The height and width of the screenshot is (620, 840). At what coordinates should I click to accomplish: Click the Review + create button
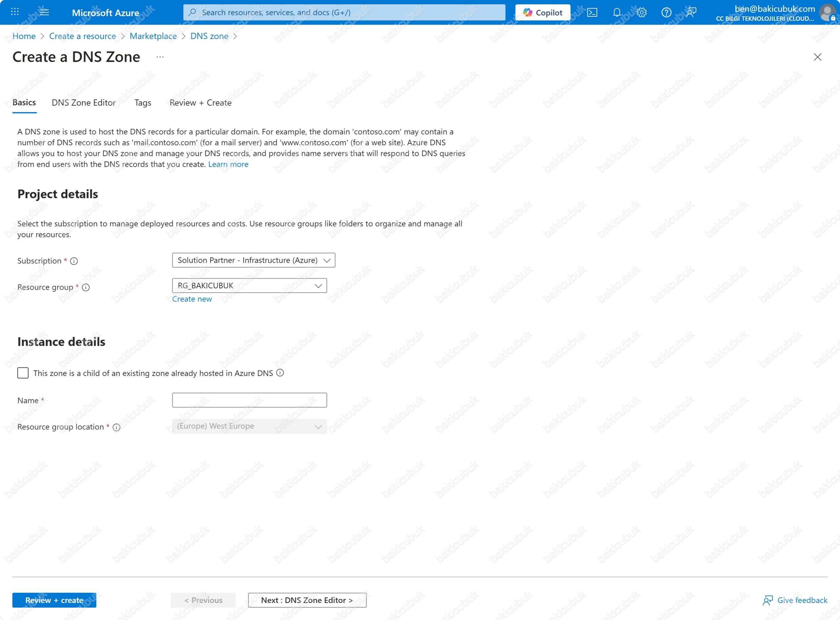pos(54,600)
